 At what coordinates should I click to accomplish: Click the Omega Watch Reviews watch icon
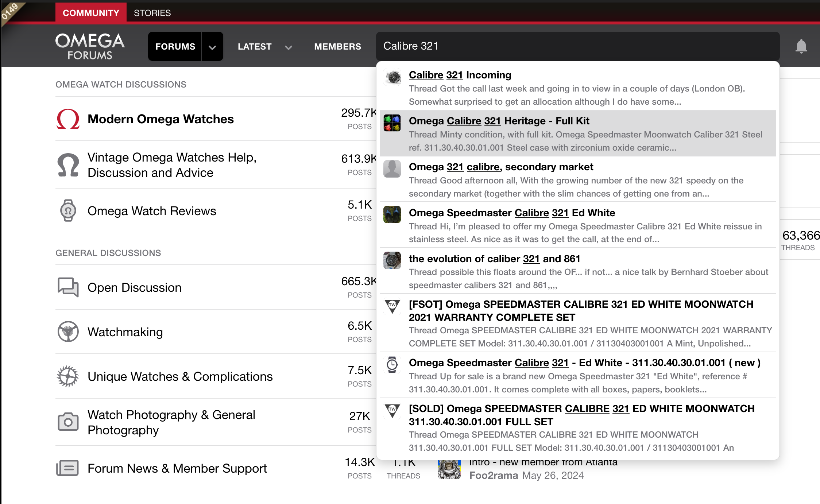(x=68, y=210)
